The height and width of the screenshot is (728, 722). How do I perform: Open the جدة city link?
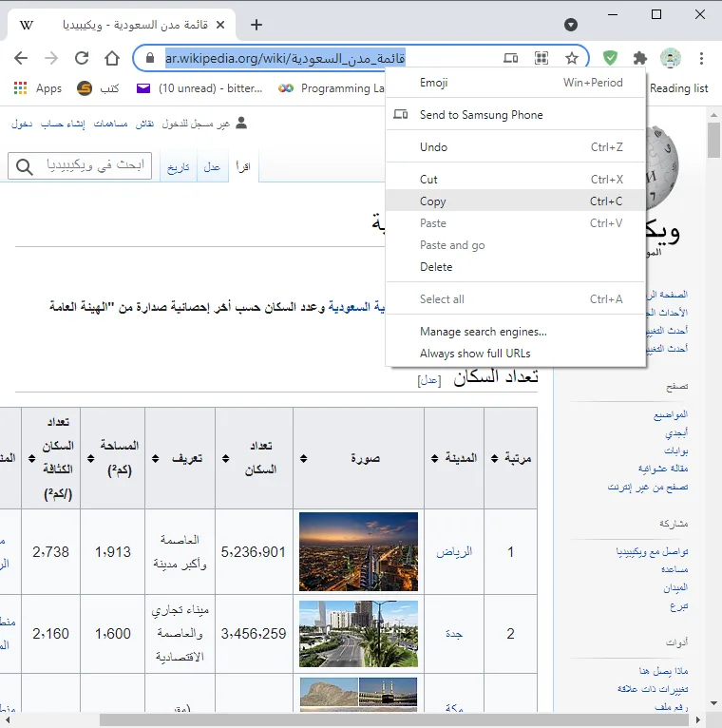454,634
